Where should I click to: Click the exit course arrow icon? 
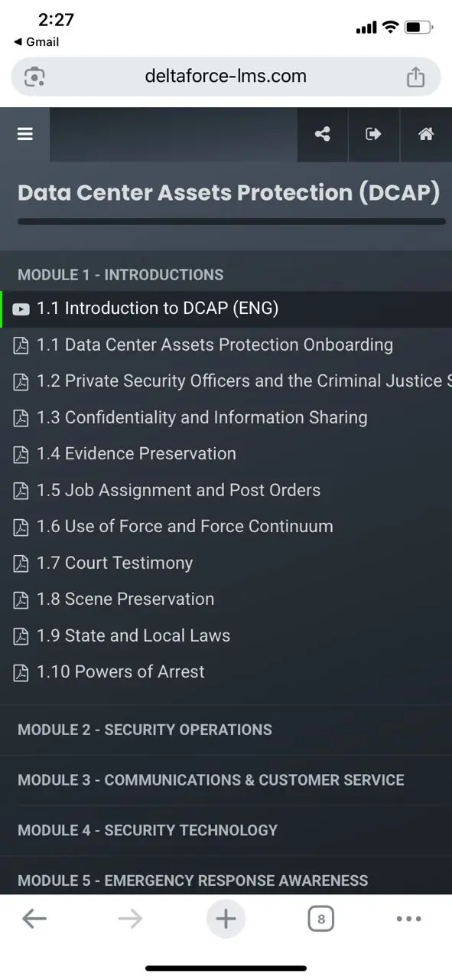373,134
